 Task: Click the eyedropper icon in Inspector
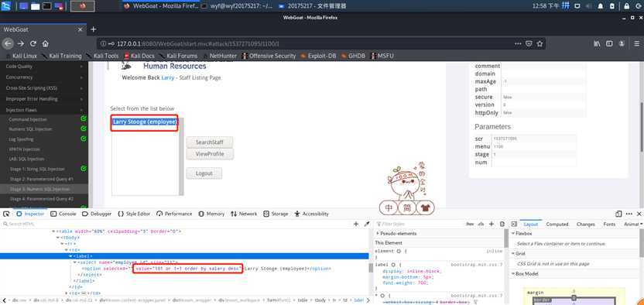(x=367, y=224)
